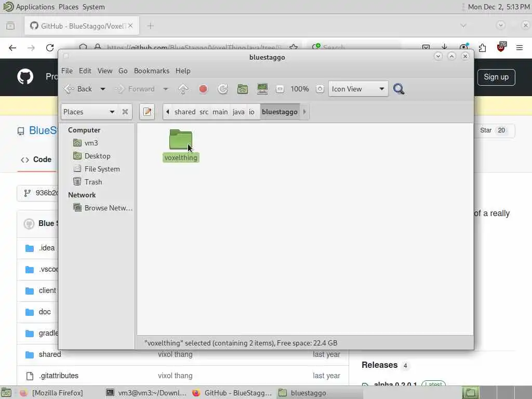Close the GitHub Firefox tab
Screen dimensions: 532x399
130,26
